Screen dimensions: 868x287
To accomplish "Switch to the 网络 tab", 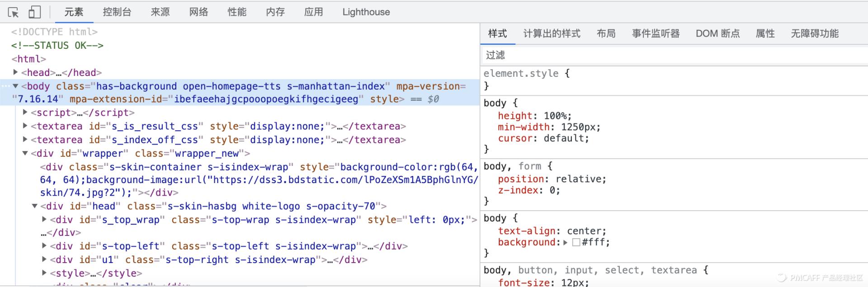I will [198, 12].
